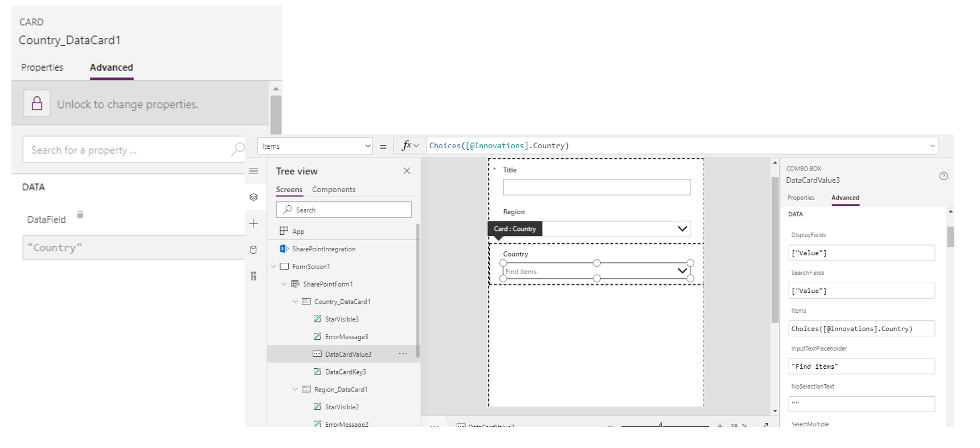Click the help icon in Combo Box pane
This screenshot has height=448, width=980.
pyautogui.click(x=944, y=176)
